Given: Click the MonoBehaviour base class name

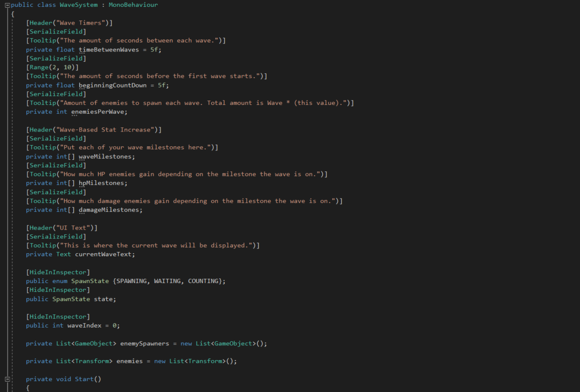Looking at the screenshot, I should pyautogui.click(x=133, y=5).
